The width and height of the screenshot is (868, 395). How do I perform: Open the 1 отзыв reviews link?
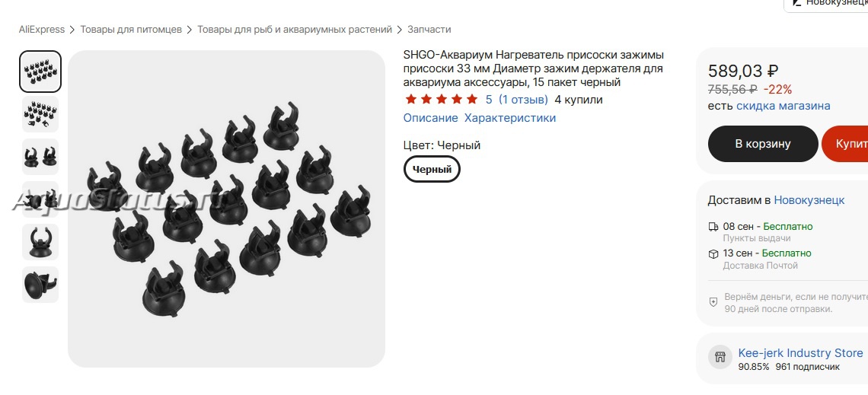(x=523, y=100)
